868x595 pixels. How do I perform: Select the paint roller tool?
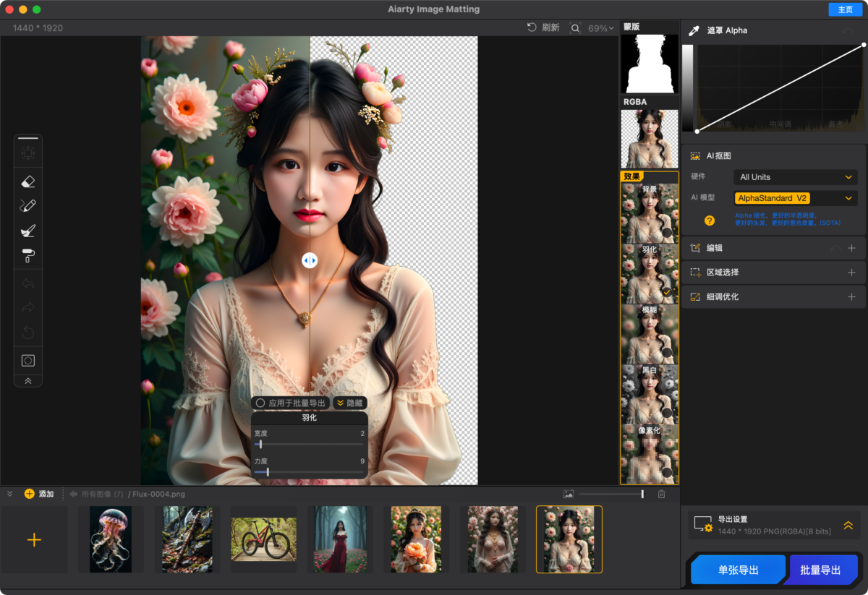(x=28, y=256)
